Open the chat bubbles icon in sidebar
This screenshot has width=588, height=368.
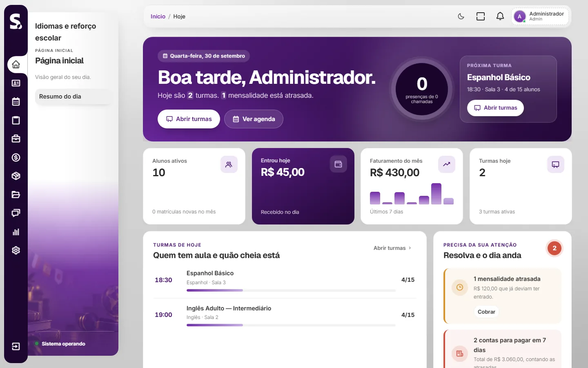pyautogui.click(x=16, y=213)
